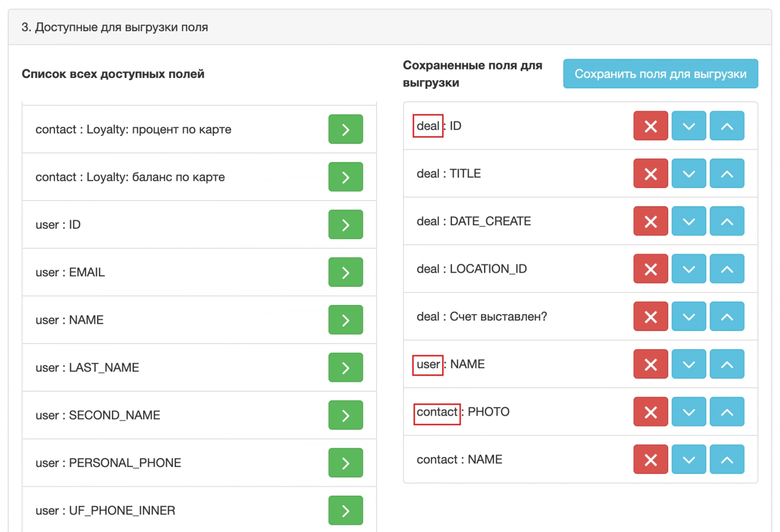Add 'user : UF_PHONE_INNER' field via arrow
This screenshot has width=780, height=532.
tap(345, 511)
